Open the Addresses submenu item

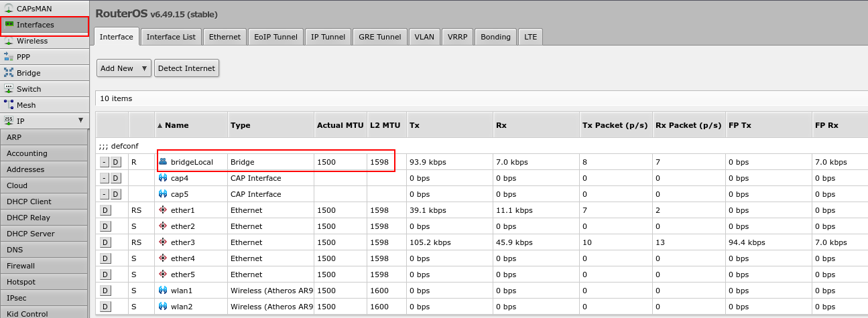(x=44, y=169)
